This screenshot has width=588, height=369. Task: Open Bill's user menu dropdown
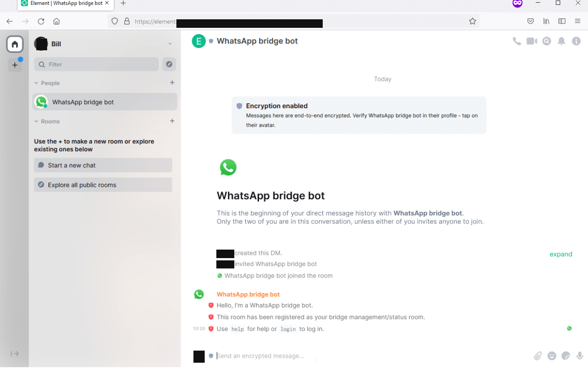click(x=170, y=44)
